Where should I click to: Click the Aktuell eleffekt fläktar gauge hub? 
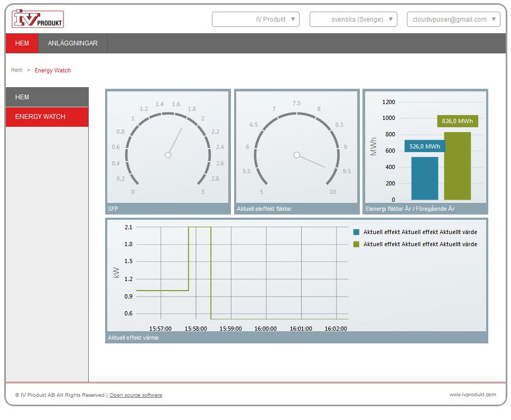[296, 155]
